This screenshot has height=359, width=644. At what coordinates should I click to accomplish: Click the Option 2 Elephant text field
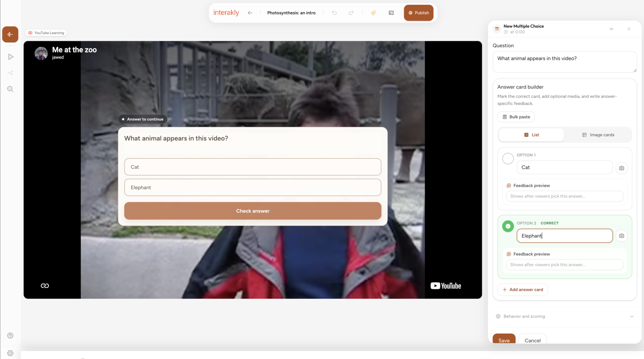click(565, 236)
